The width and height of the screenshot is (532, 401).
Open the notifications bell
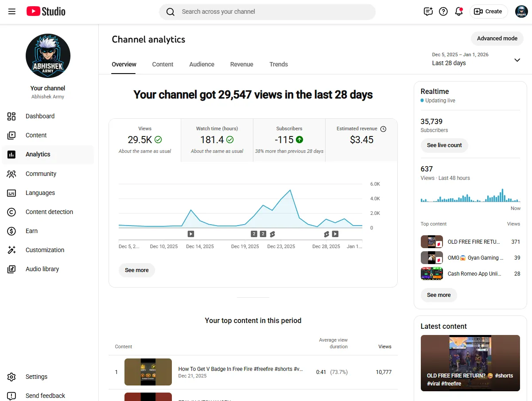click(459, 12)
